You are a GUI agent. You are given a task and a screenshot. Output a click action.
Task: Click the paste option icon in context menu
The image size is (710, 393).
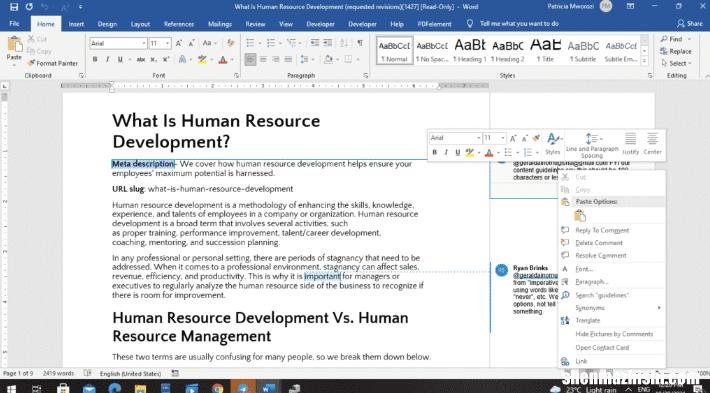(x=580, y=216)
